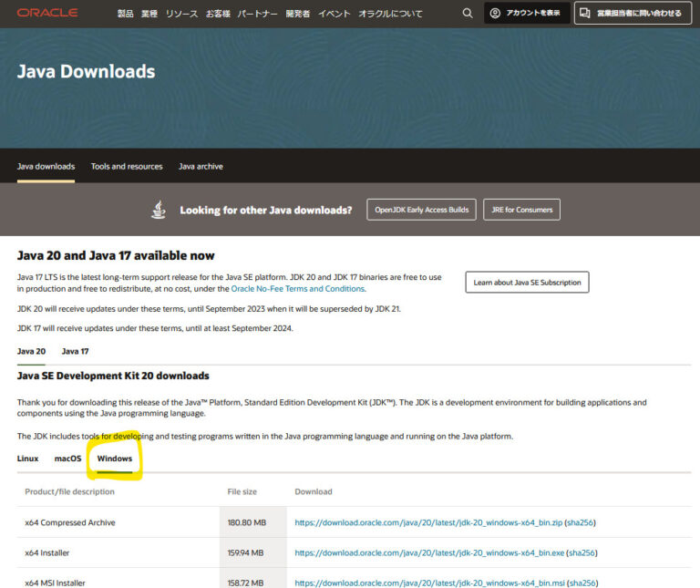
Task: Open sha256 link for x64 MSI Installer
Action: coord(582,583)
